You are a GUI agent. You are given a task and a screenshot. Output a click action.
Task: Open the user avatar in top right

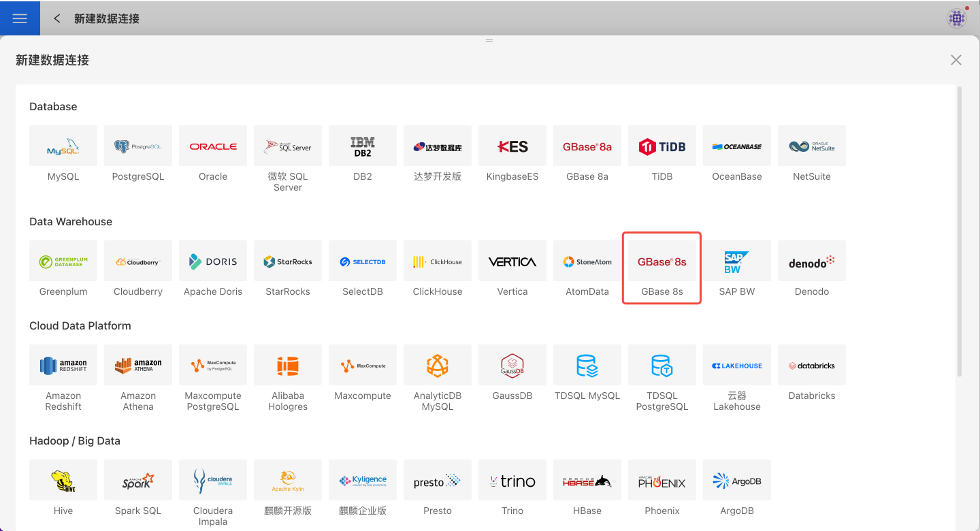tap(957, 18)
